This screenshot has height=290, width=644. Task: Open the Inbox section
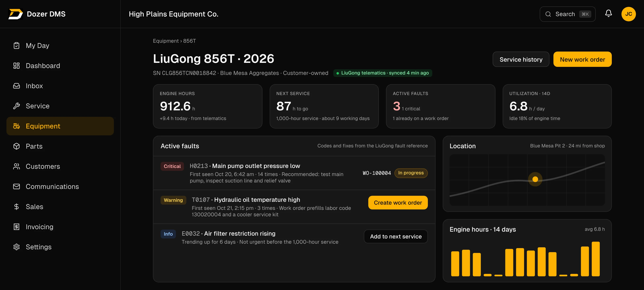tap(60, 86)
